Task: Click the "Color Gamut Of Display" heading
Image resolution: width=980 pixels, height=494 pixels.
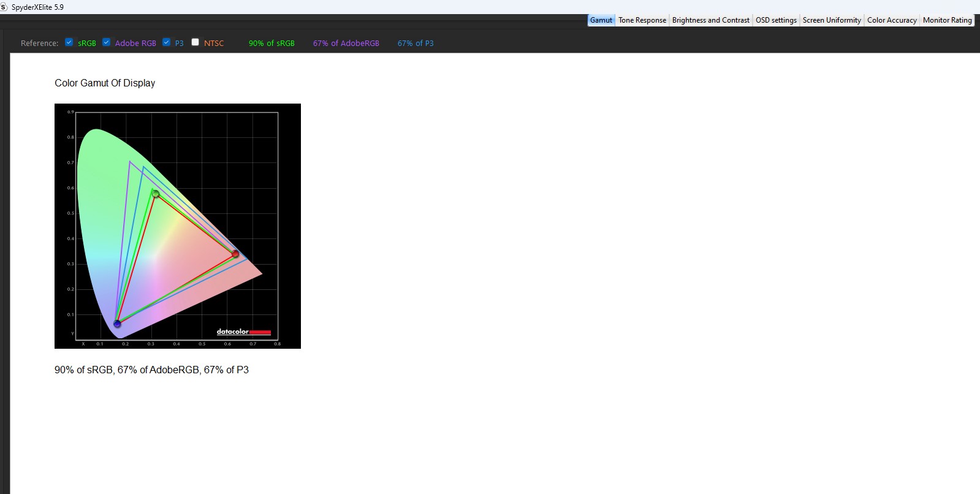Action: (105, 83)
